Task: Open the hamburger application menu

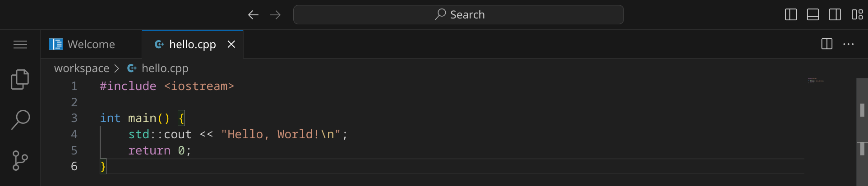Action: point(20,45)
